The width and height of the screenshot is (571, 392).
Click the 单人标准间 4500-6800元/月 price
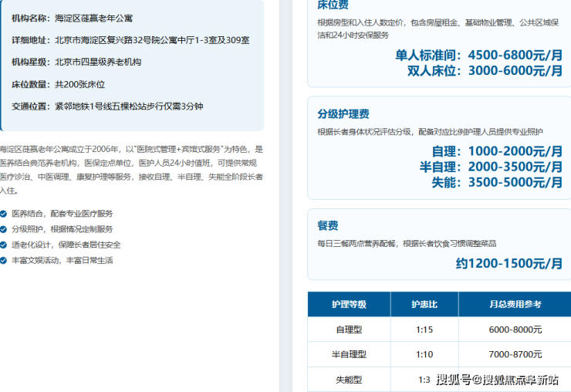[479, 56]
